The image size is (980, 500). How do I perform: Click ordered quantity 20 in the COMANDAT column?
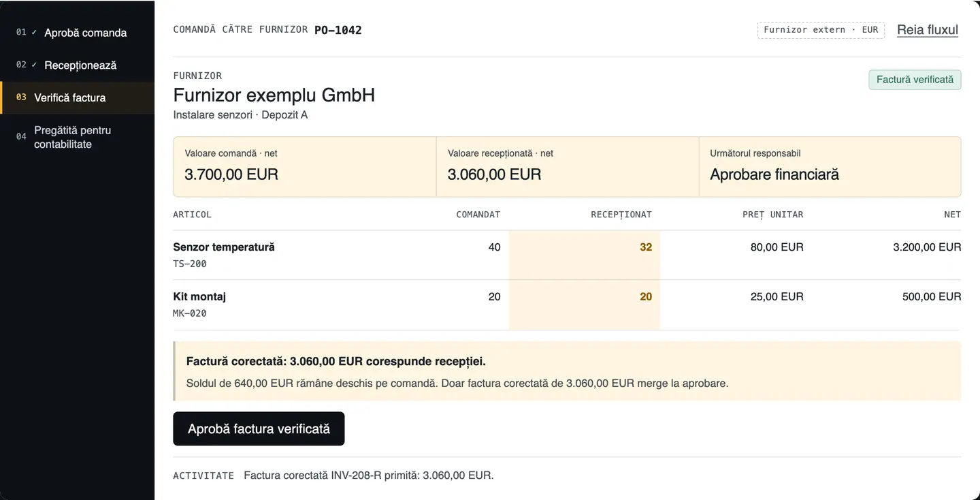coord(494,297)
